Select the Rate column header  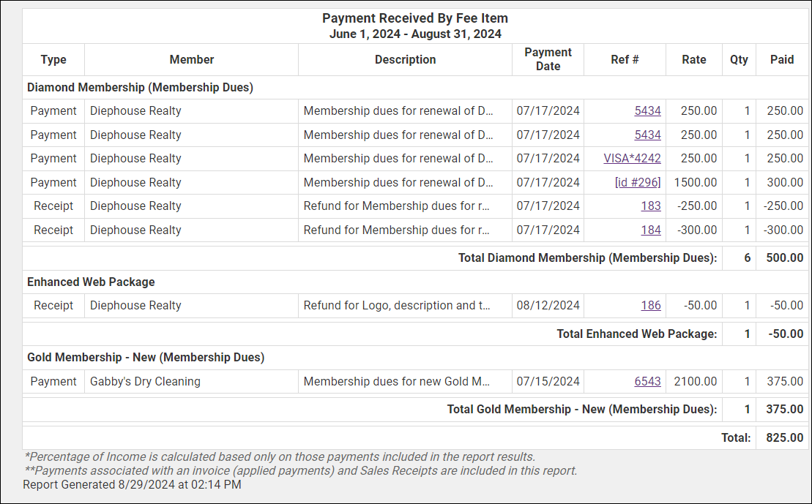[x=694, y=60]
